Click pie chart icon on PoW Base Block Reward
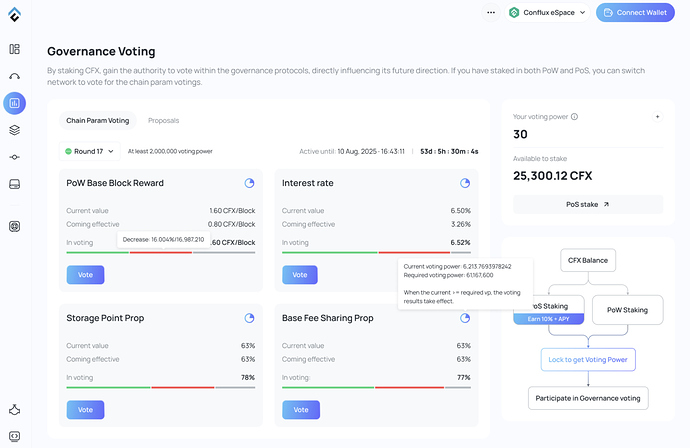690x448 pixels. coord(249,183)
